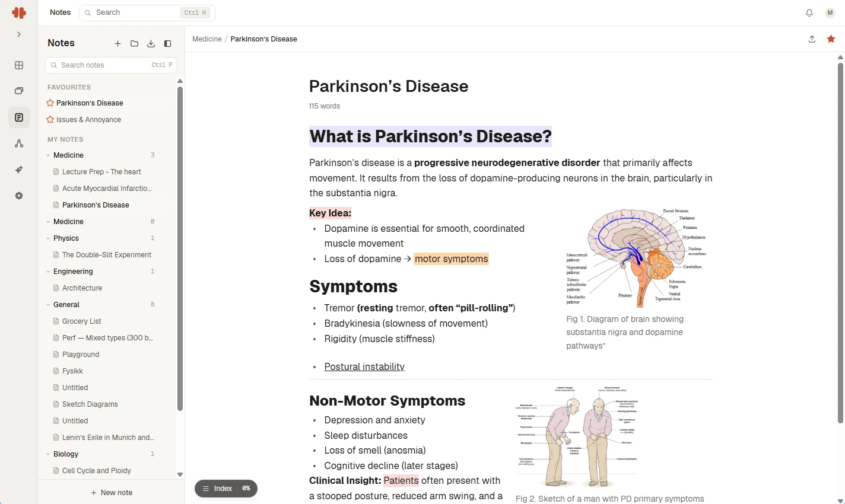Open the Grocery List note

[x=82, y=321]
